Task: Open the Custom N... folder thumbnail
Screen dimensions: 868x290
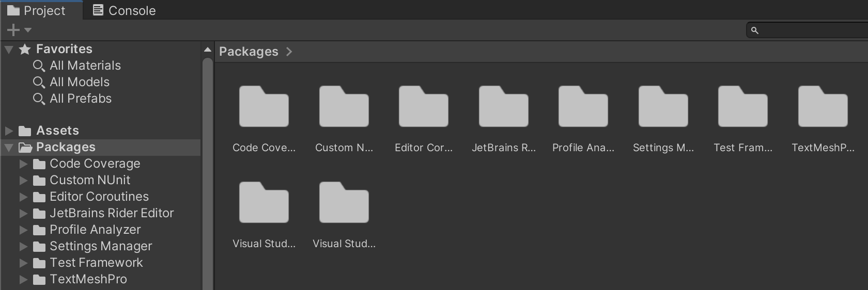Action: pos(344,107)
